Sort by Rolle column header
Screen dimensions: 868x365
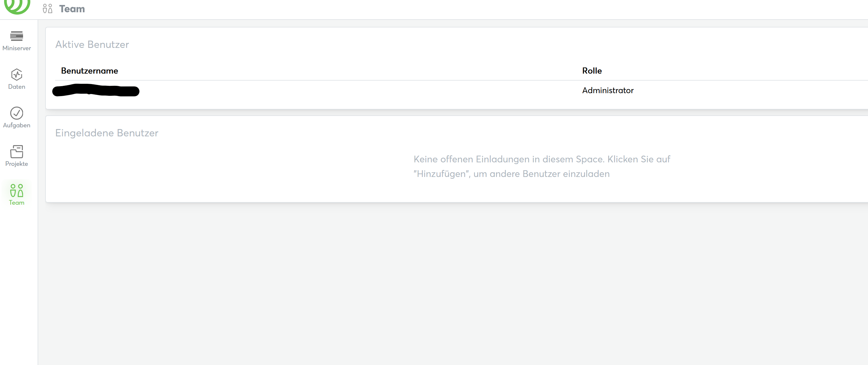click(x=592, y=71)
